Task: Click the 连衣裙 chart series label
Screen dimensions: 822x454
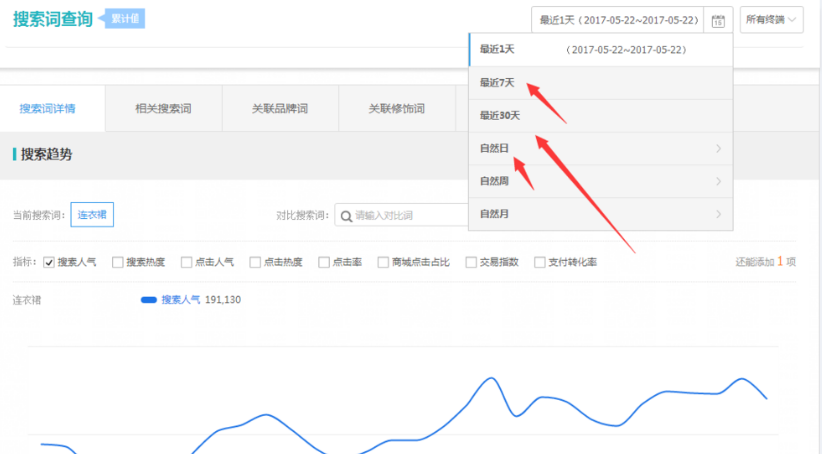Action: pyautogui.click(x=27, y=300)
